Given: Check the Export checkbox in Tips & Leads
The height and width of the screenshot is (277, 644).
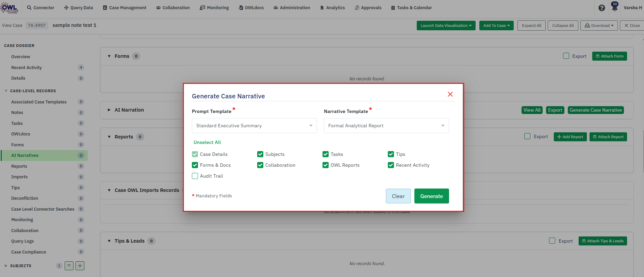Looking at the screenshot, I should point(552,241).
